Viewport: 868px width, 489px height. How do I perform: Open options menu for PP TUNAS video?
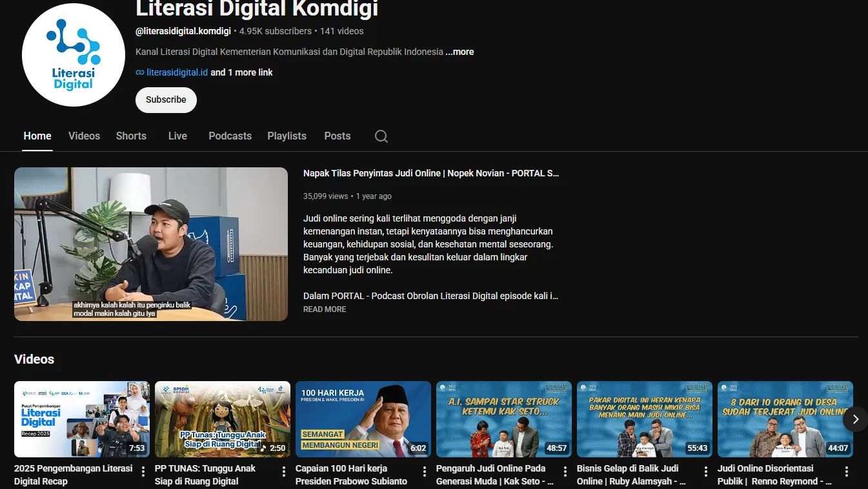click(x=284, y=472)
